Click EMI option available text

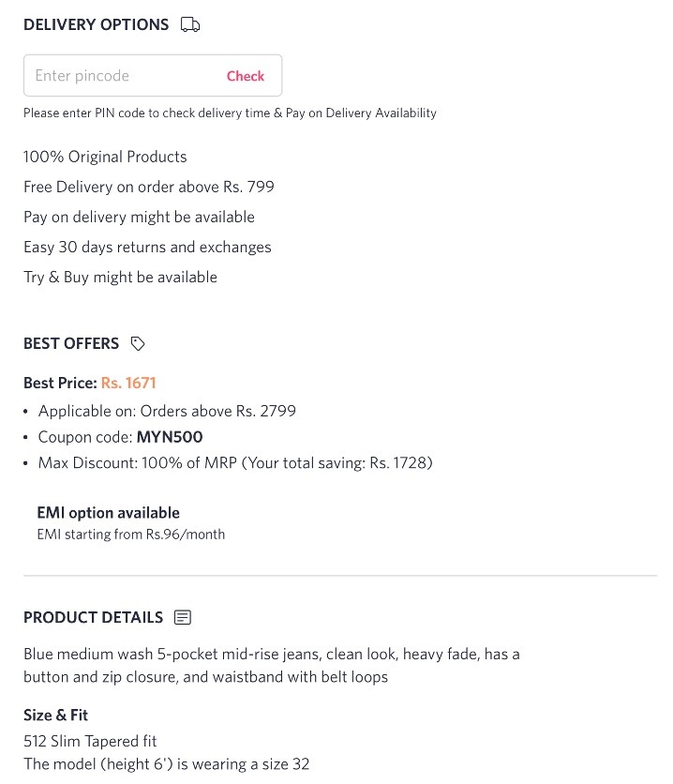[x=109, y=513]
